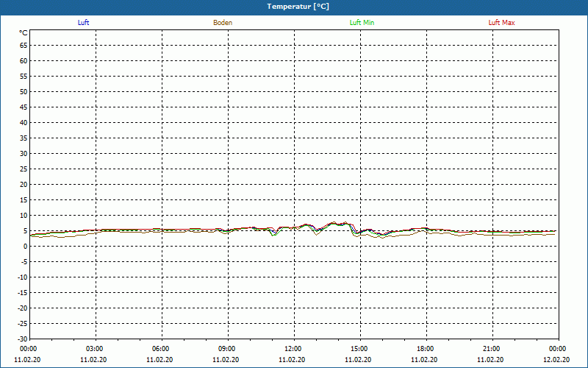Click the 50 y-axis value
This screenshot has width=588, height=368.
tap(24, 91)
